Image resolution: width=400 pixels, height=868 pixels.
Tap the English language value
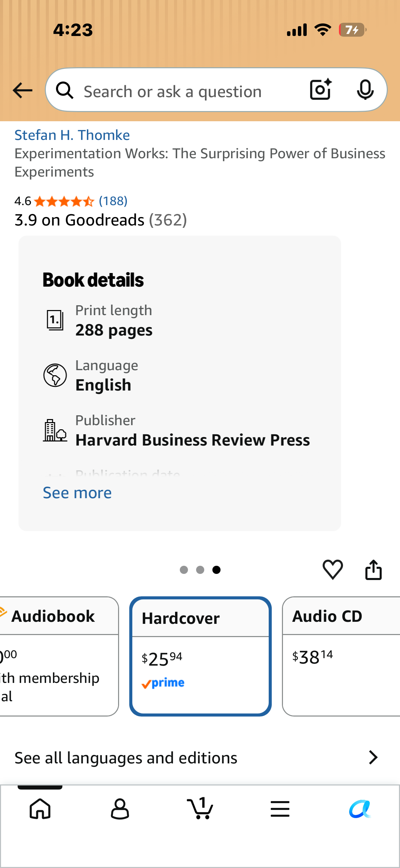[x=103, y=385]
